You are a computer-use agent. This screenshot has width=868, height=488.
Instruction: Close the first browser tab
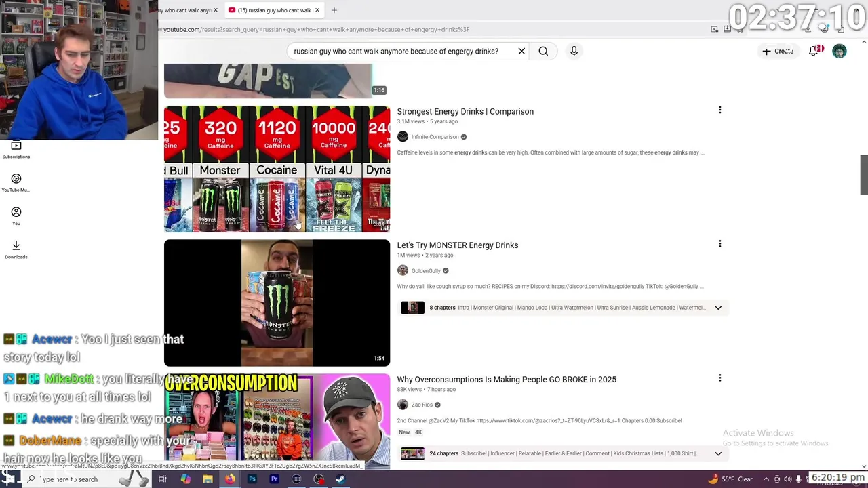[216, 10]
